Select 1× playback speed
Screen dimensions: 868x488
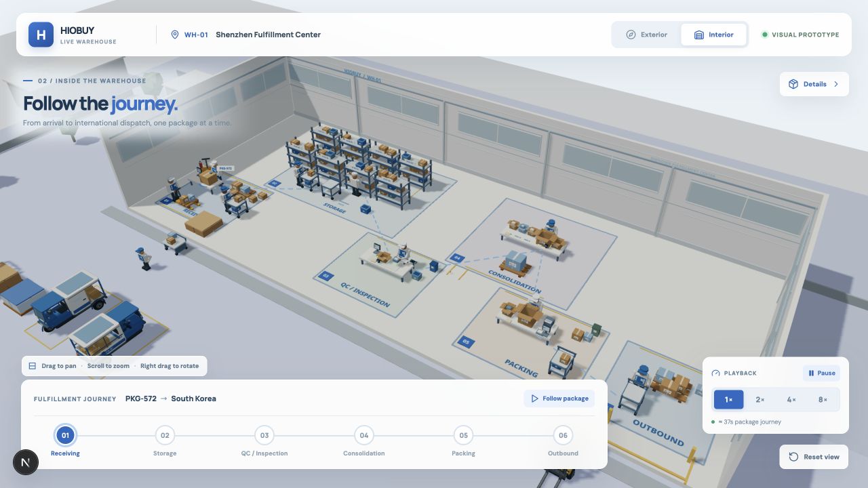(x=728, y=400)
